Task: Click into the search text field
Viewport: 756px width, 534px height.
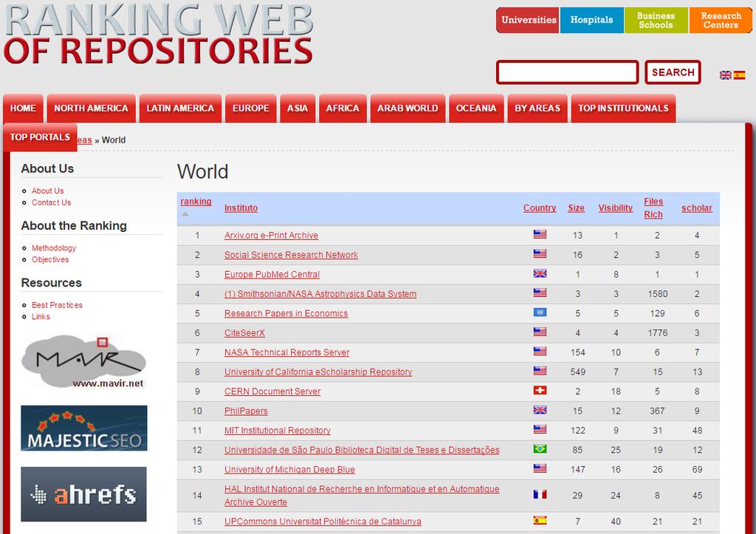Action: (x=568, y=72)
